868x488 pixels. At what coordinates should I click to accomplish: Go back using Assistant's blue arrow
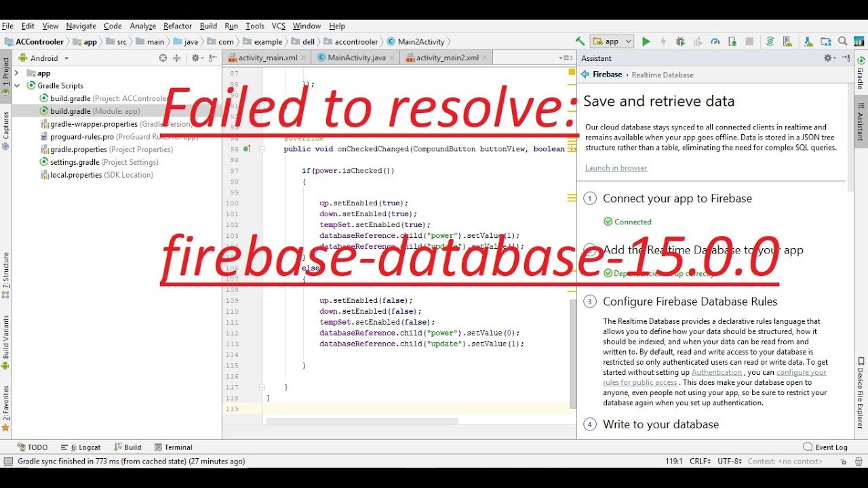pyautogui.click(x=585, y=75)
